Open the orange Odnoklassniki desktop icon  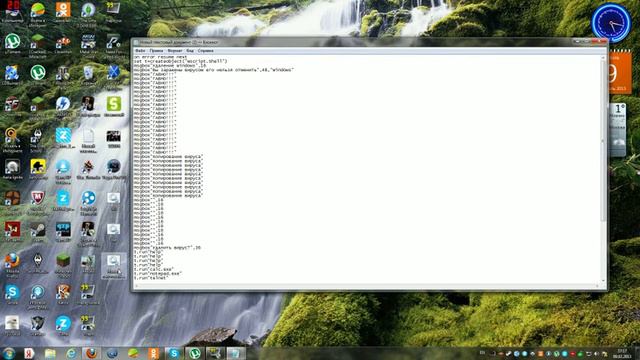[x=63, y=10]
